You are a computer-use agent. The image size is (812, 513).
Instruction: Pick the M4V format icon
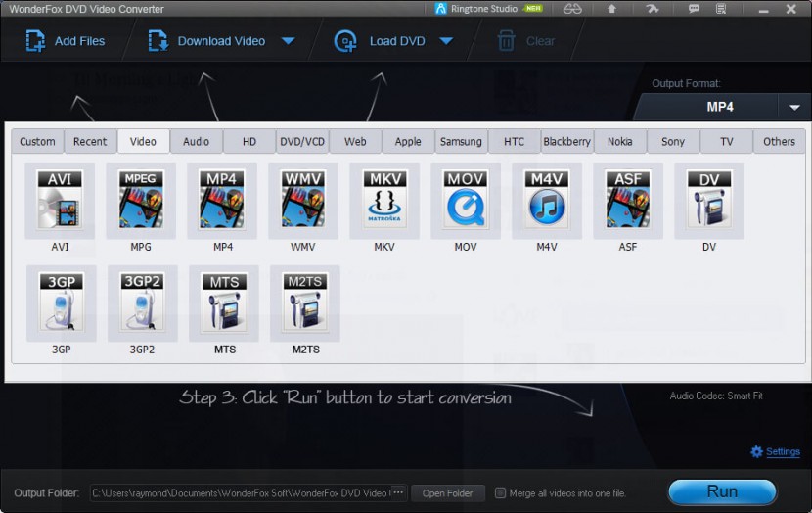pyautogui.click(x=547, y=201)
